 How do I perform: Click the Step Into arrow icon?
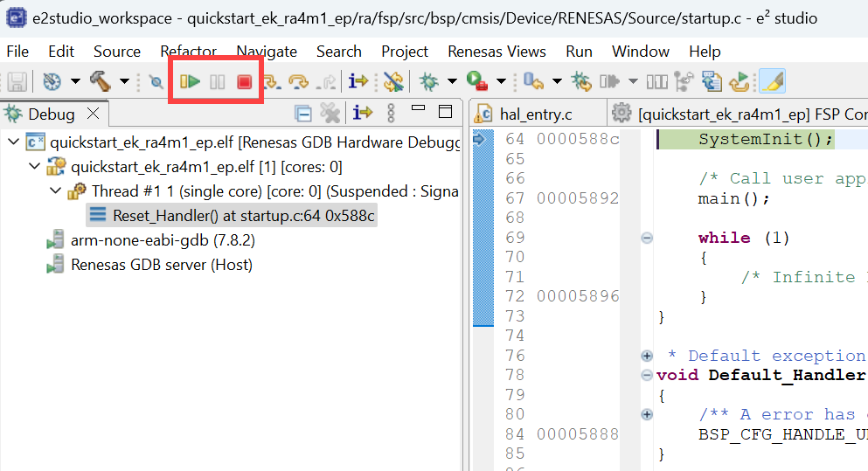coord(272,82)
